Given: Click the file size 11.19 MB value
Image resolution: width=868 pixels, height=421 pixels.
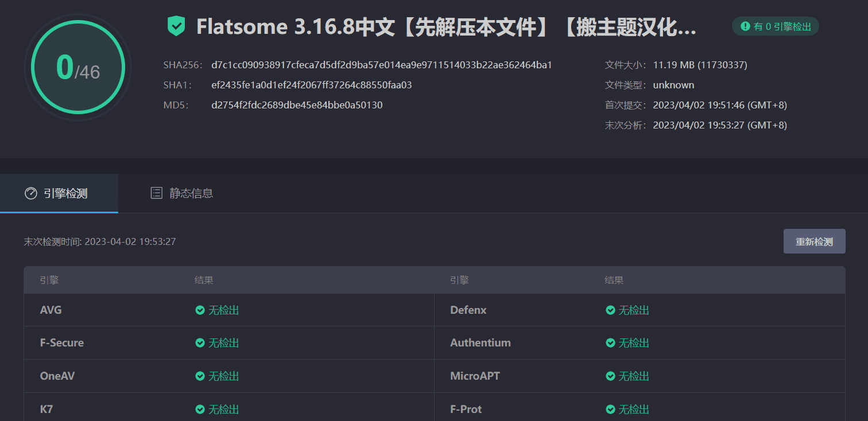Looking at the screenshot, I should [x=700, y=65].
